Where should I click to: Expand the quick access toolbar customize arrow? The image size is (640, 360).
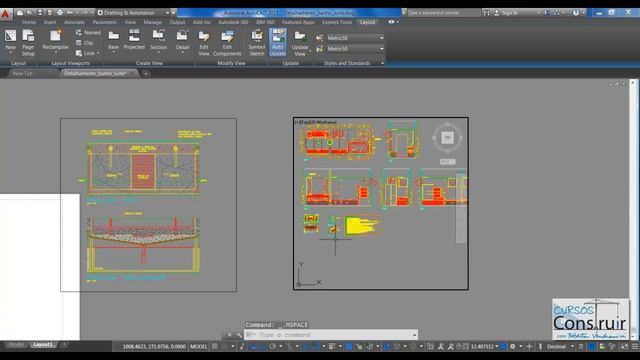[173, 13]
